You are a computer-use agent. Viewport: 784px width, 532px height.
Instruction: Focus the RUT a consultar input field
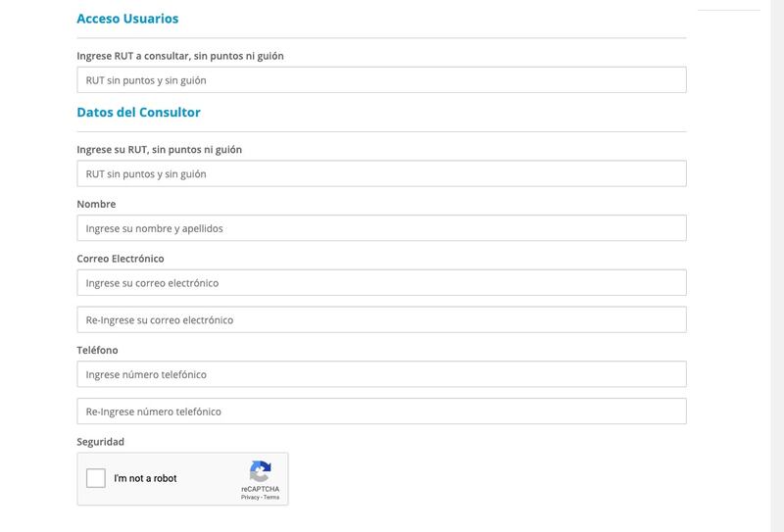pyautogui.click(x=381, y=80)
